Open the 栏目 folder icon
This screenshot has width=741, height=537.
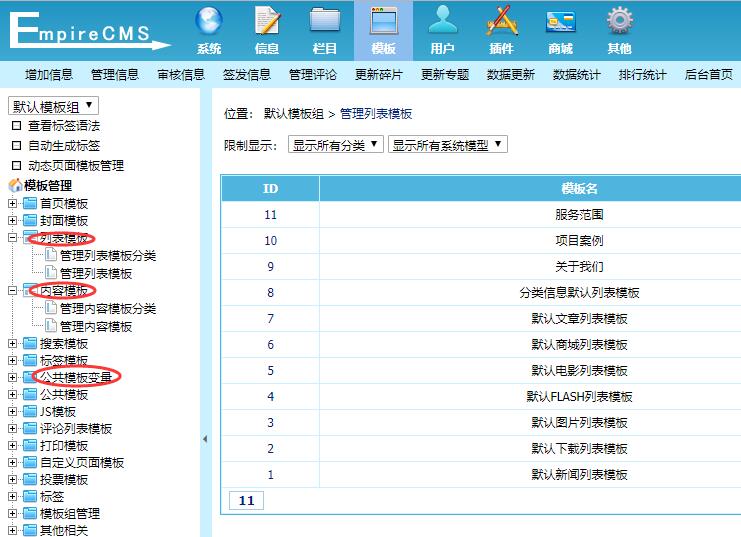pyautogui.click(x=325, y=21)
